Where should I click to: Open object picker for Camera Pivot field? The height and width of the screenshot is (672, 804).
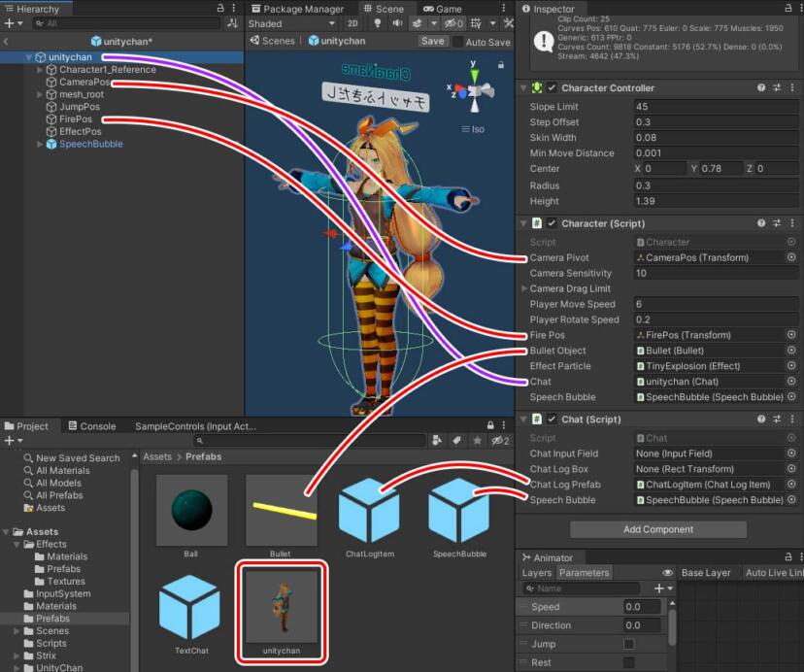click(791, 257)
